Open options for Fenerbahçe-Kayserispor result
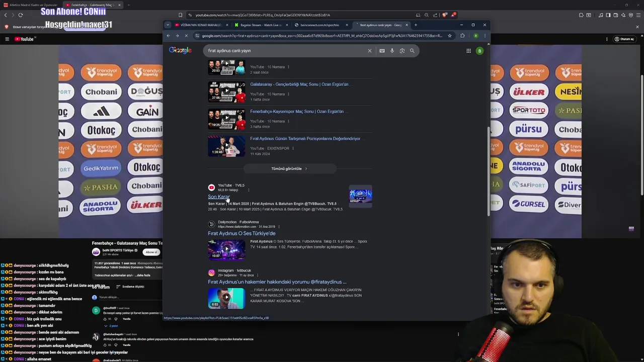Image resolution: width=644 pixels, height=362 pixels. pos(289,121)
